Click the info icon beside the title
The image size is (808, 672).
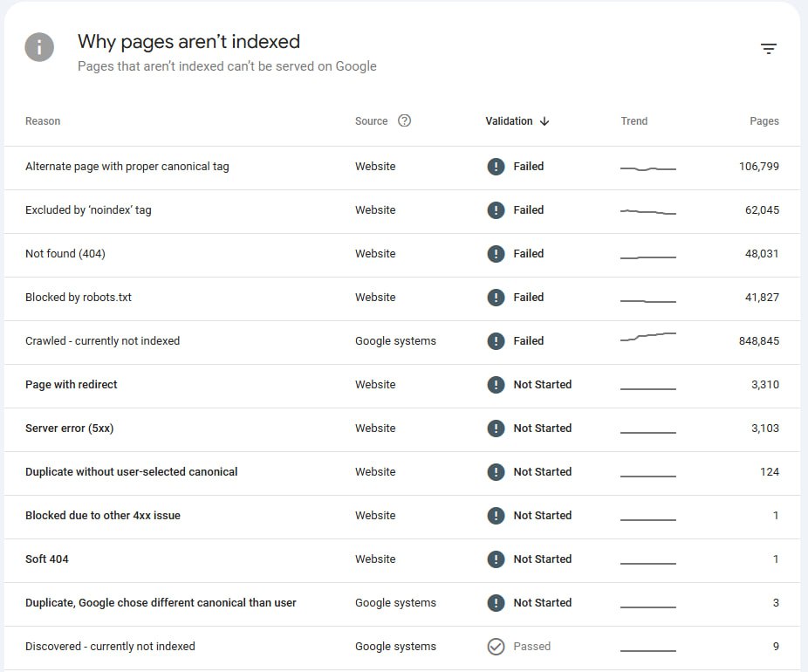click(x=40, y=47)
